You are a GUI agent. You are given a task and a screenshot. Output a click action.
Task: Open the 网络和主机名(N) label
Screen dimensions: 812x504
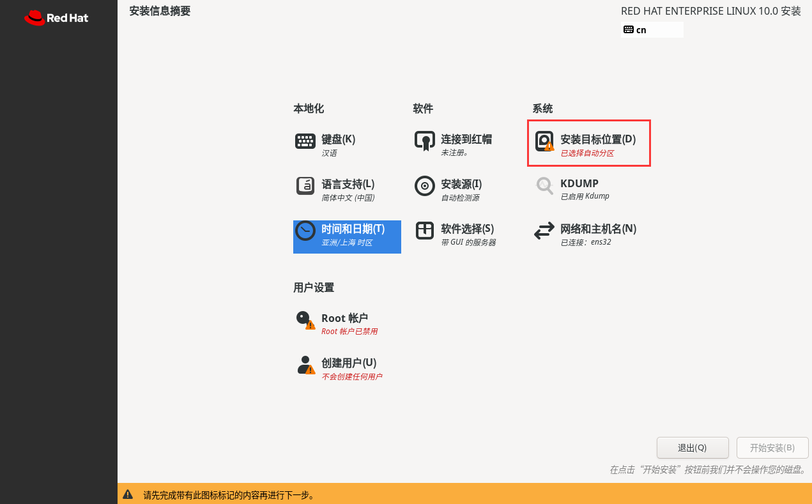598,229
